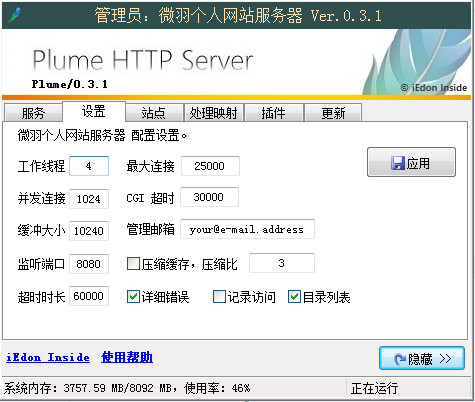Screen dimensions: 475x402
Task: Click the 监听端口 label
Action: coord(41,264)
